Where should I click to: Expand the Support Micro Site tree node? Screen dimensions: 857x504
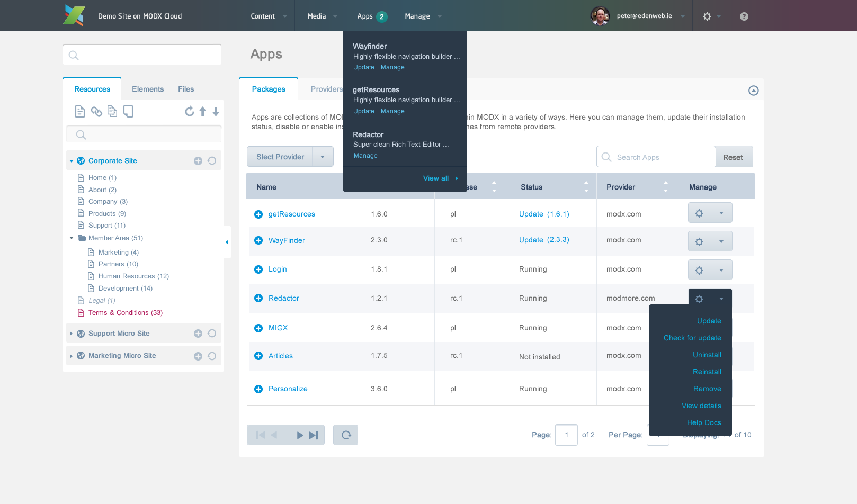tap(71, 334)
